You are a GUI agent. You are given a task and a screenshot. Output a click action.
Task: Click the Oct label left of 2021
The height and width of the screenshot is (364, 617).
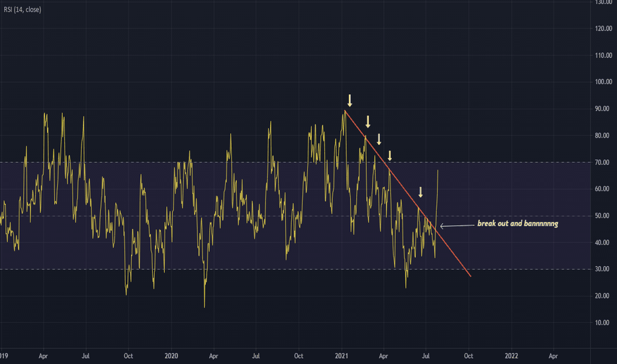coord(299,356)
